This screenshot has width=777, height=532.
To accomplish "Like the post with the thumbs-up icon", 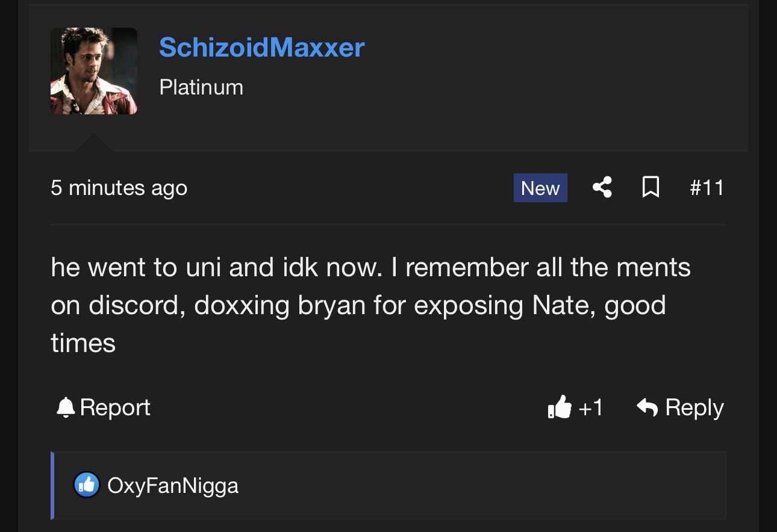I will click(x=560, y=407).
